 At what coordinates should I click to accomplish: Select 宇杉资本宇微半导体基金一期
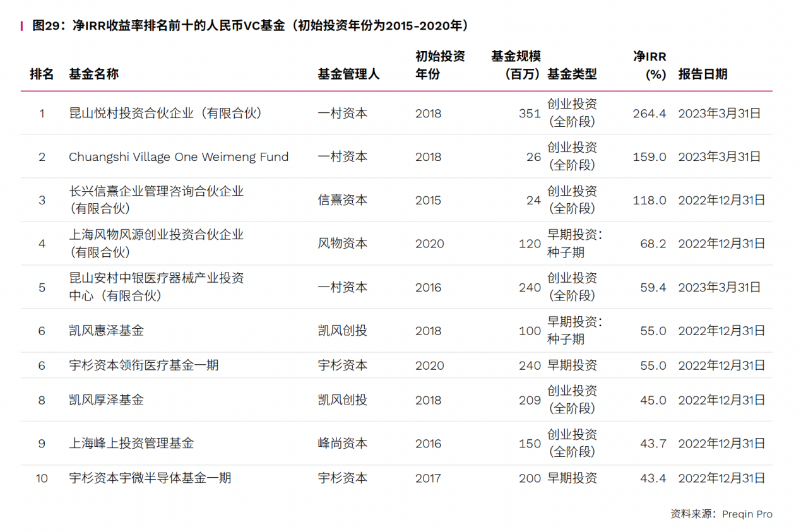[150, 478]
